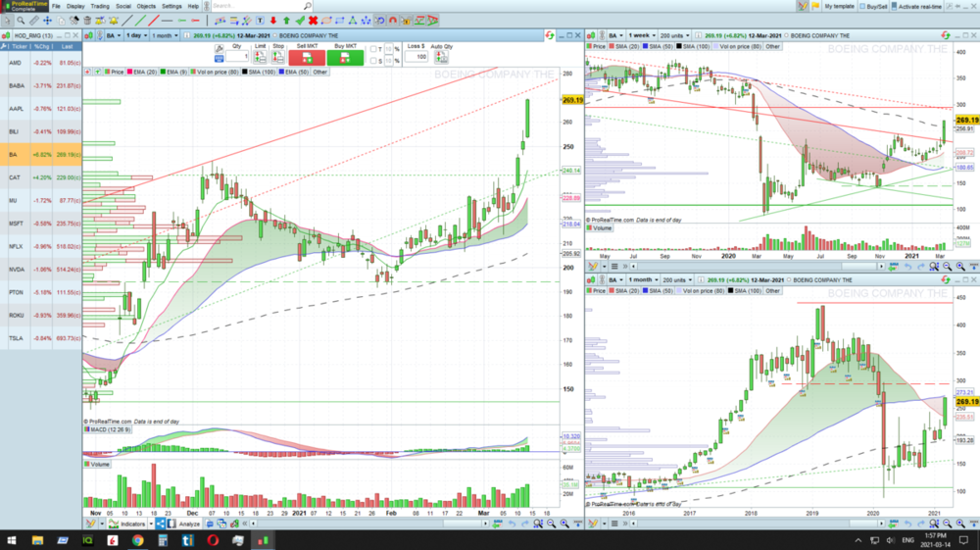Screen dimensions: 980x550
Task: Click the alert bell tool
Action: pos(113,21)
